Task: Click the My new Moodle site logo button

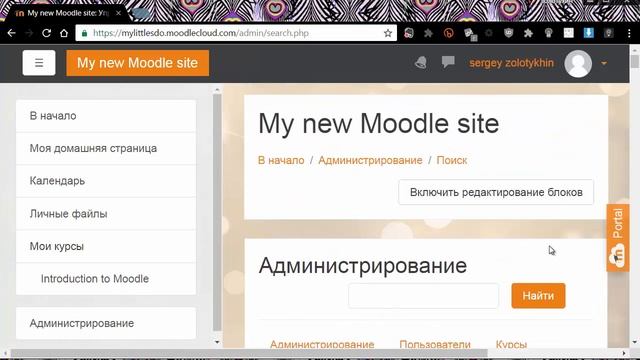Action: (138, 63)
